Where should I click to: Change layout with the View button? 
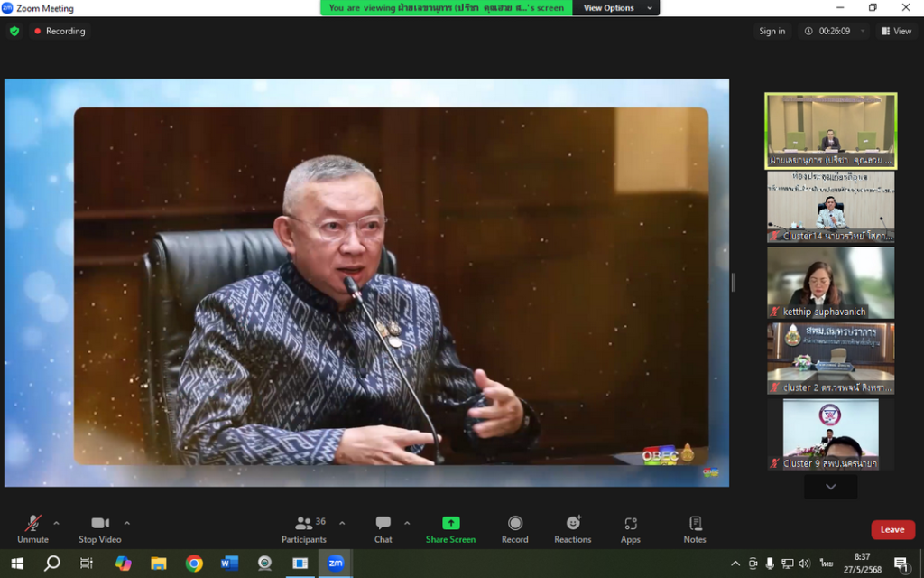(896, 32)
